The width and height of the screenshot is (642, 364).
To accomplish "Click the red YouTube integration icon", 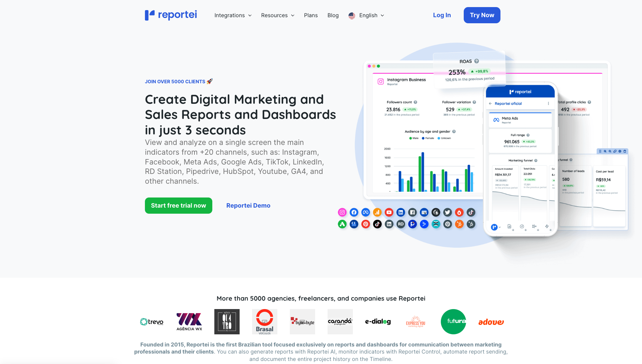I will click(x=389, y=212).
